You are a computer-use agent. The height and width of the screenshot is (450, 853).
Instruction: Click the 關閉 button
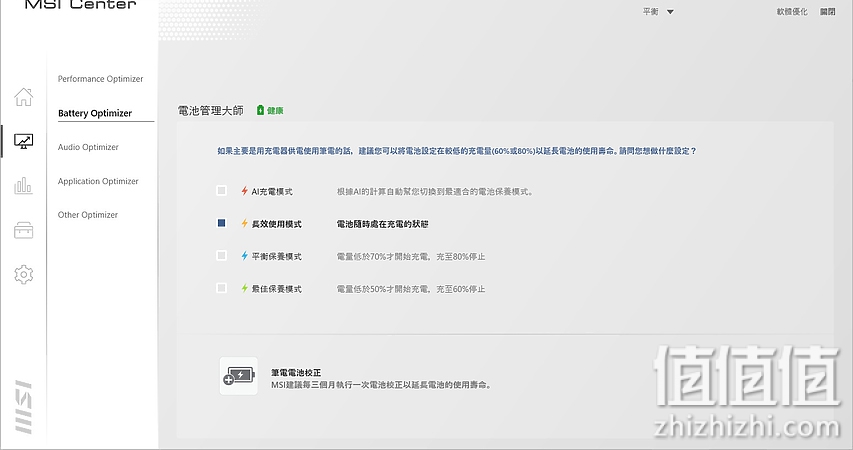827,11
